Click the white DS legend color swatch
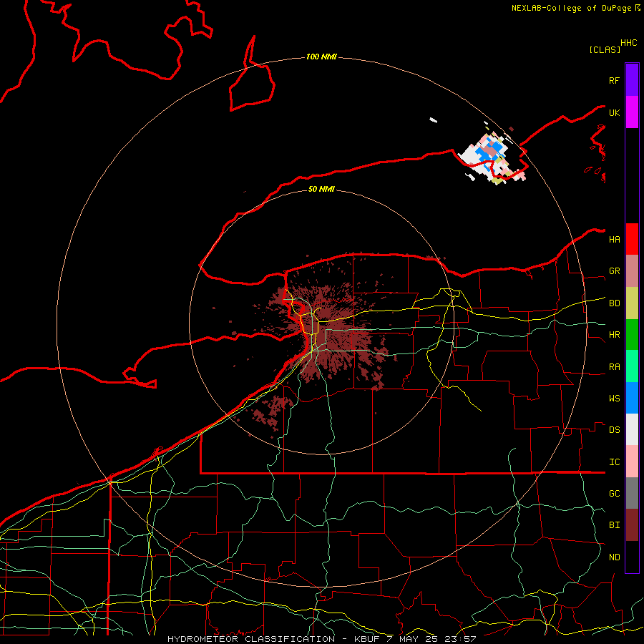644x644 pixels. (632, 429)
